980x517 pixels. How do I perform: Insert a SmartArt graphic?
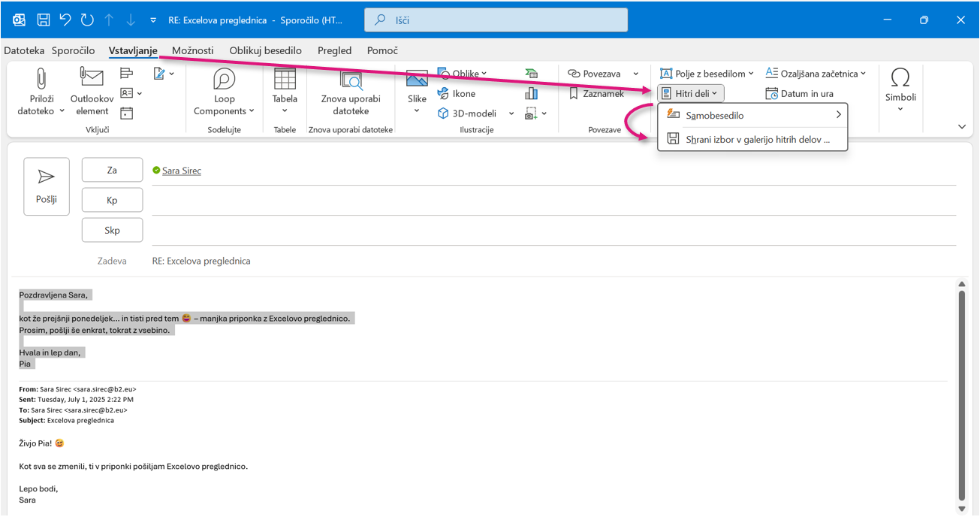[x=532, y=74]
